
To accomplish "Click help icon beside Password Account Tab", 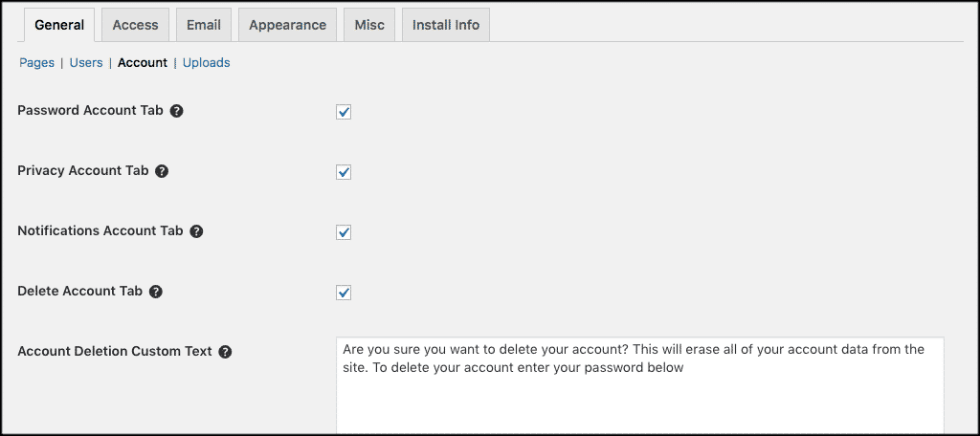I will [x=176, y=111].
